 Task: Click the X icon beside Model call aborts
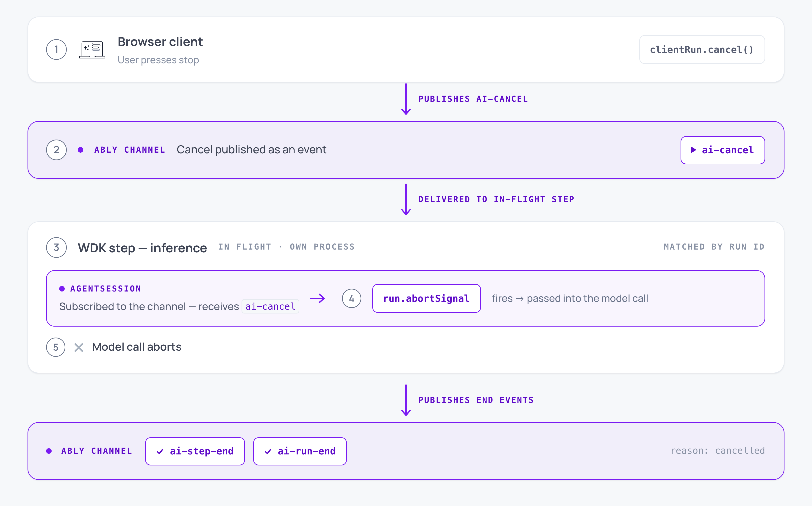[79, 347]
